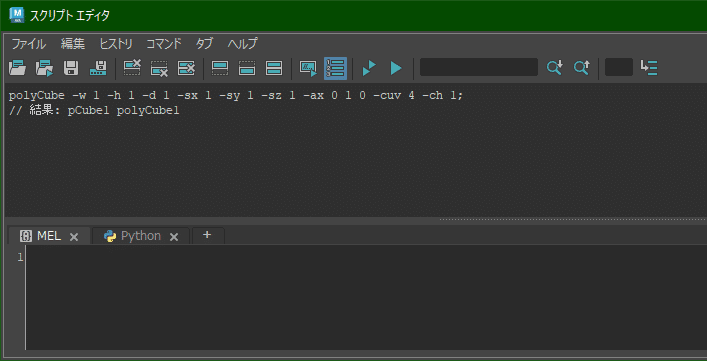Open the タブ menu
This screenshot has height=361, width=707.
click(x=204, y=44)
